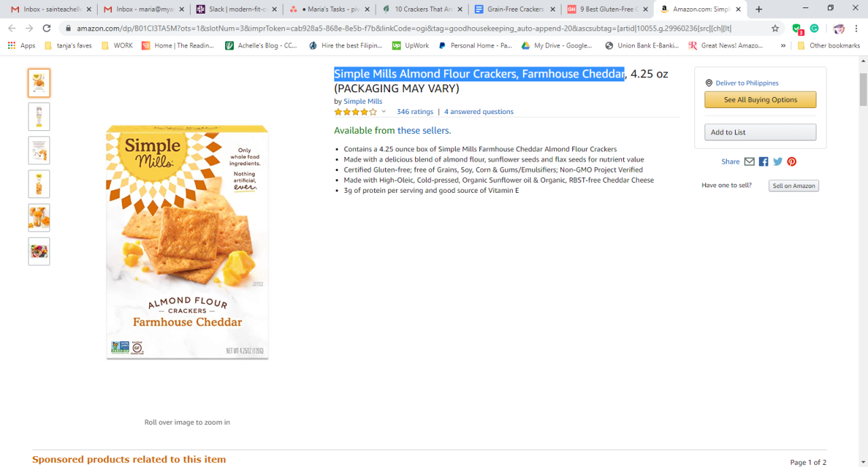Open the Grammarly extension icon
This screenshot has width=868, height=467.
click(814, 29)
